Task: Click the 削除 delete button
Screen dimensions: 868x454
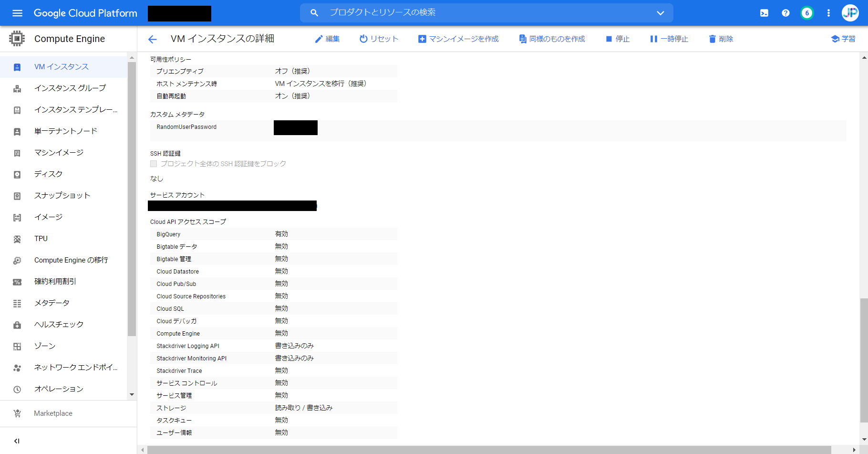Action: point(721,39)
